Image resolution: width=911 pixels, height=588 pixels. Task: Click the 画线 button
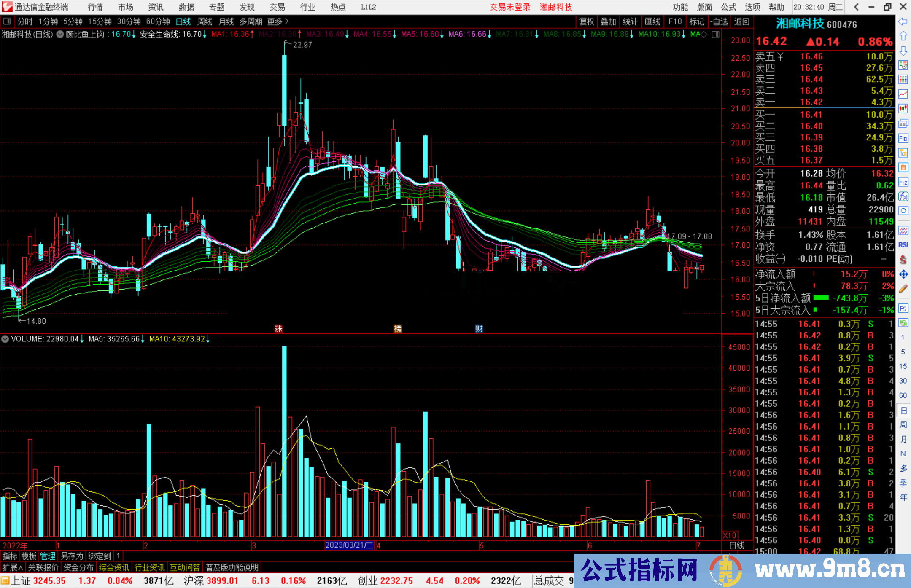pos(652,21)
